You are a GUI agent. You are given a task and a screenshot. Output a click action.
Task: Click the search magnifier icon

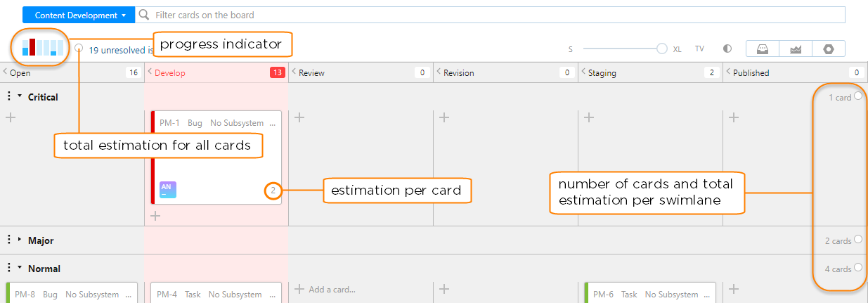coord(143,15)
